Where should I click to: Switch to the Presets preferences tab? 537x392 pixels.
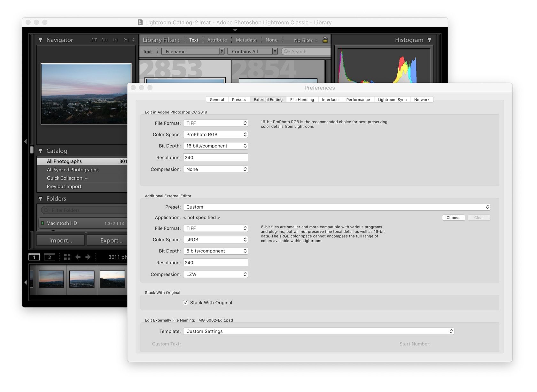coord(239,100)
